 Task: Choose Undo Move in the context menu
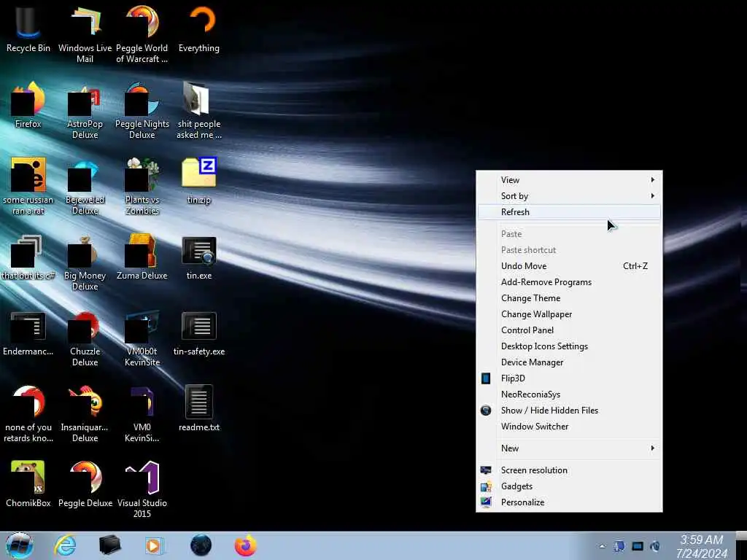click(569, 266)
